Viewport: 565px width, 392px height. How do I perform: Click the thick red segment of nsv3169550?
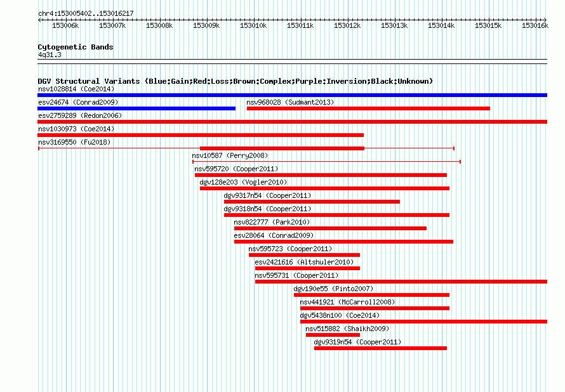[x=282, y=148]
